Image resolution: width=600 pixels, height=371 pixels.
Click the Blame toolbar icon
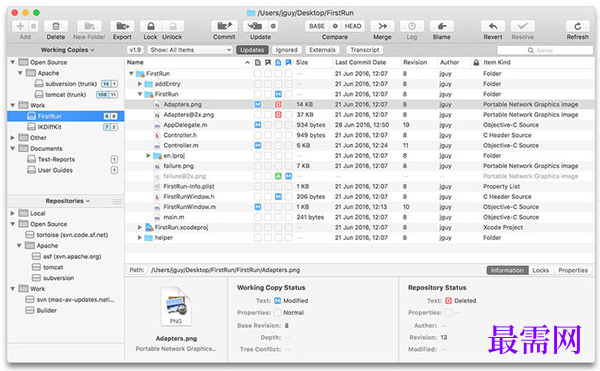442,26
